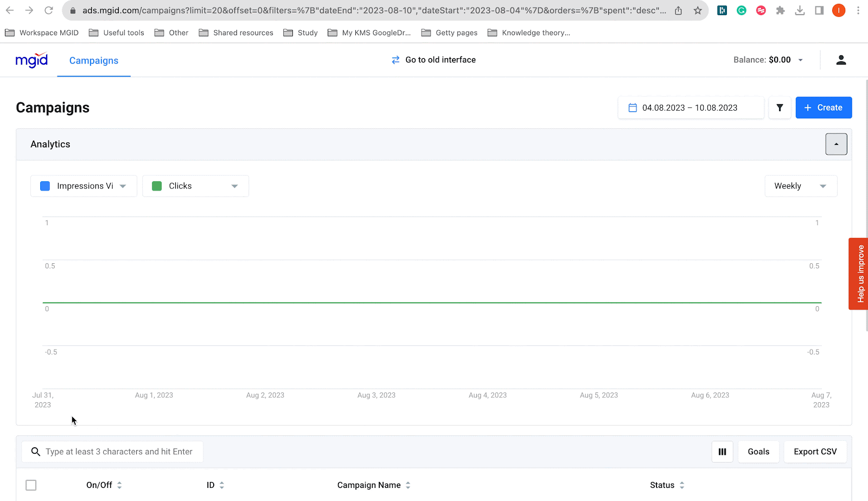Click the search magnifier icon
Screen dimensions: 868x501
click(x=35, y=452)
